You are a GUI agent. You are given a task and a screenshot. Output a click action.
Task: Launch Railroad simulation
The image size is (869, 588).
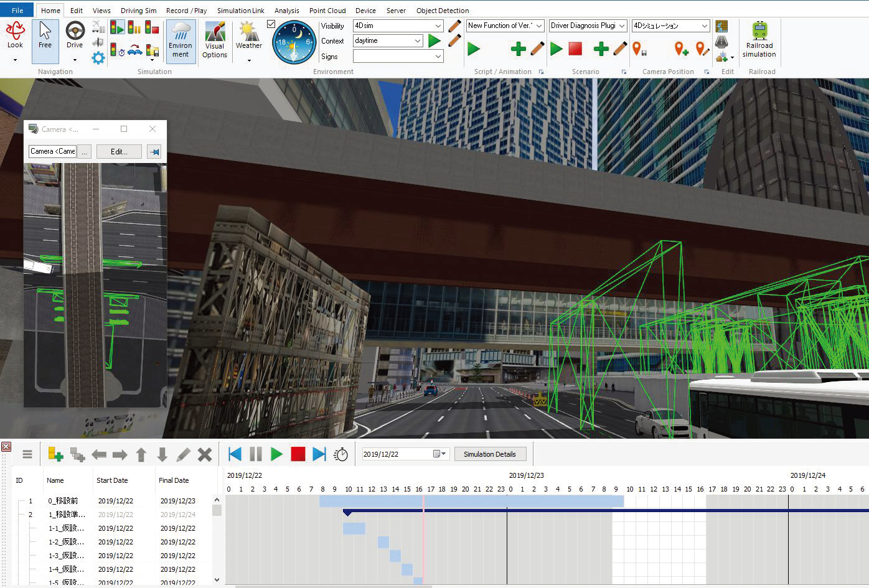click(759, 40)
